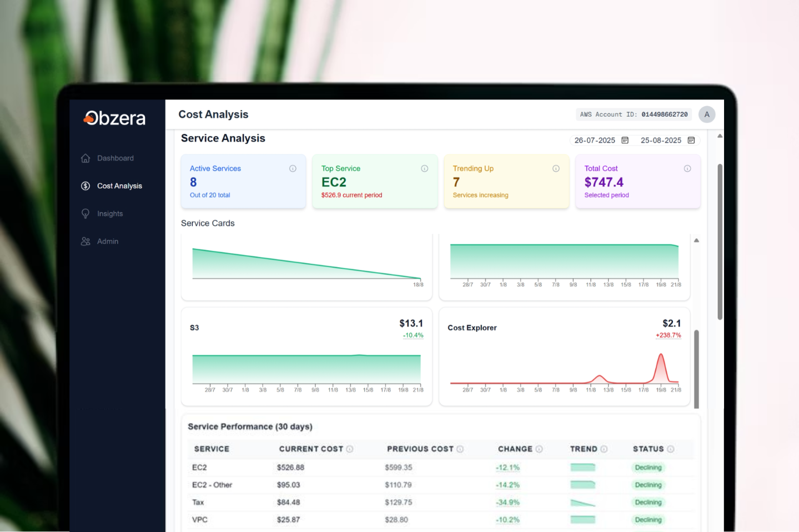
Task: Click the 26-07-2025 start date field
Action: (x=595, y=140)
